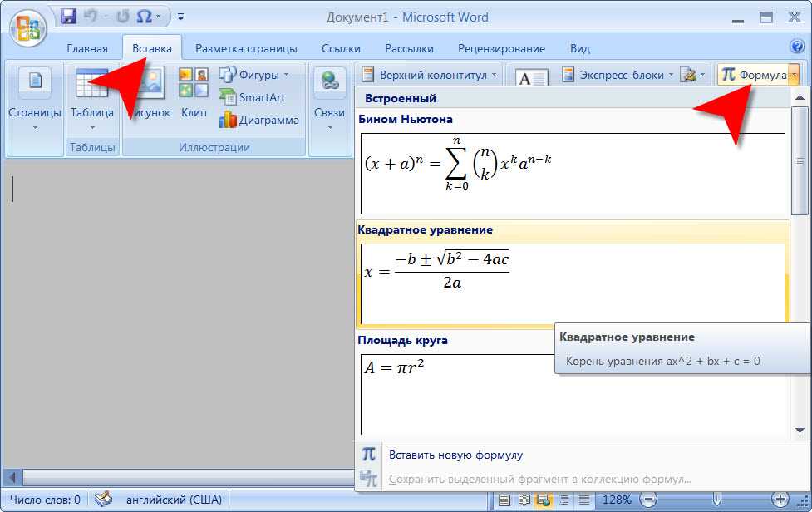812x512 pixels.
Task: Switch to the Вид tab
Action: click(x=580, y=48)
